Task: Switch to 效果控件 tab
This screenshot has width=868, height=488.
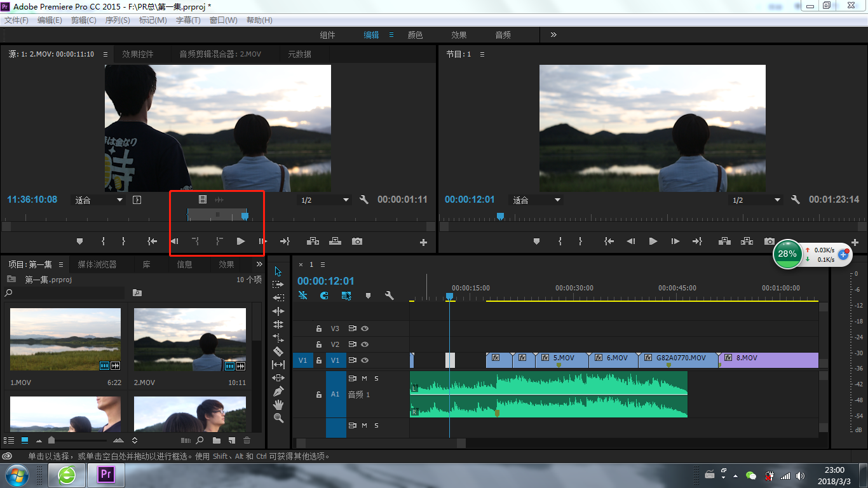Action: (138, 54)
